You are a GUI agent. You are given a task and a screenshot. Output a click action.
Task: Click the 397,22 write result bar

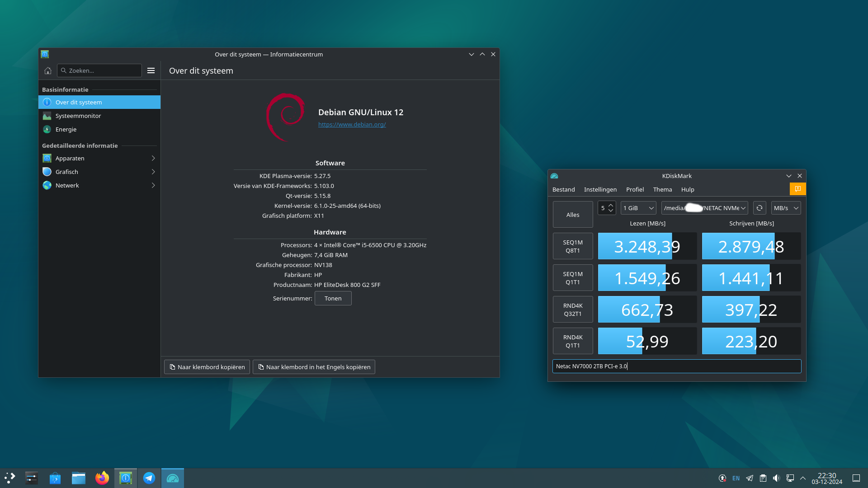(x=751, y=310)
